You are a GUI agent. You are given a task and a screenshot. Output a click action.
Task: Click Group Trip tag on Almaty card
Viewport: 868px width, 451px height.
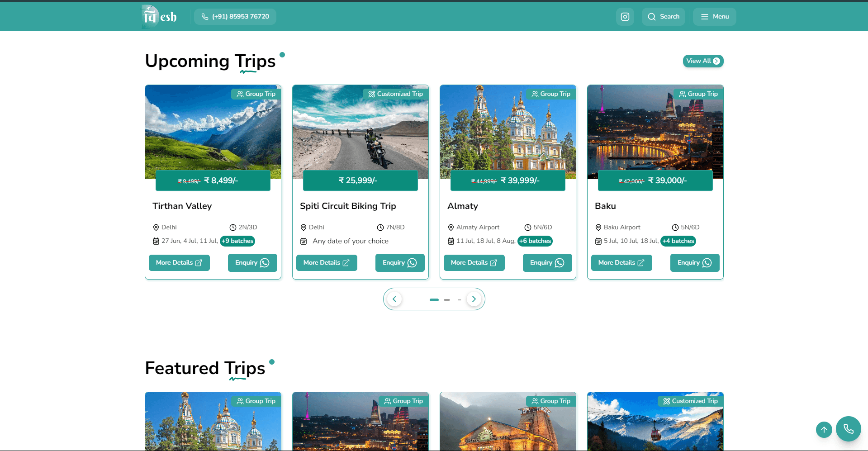coord(551,94)
